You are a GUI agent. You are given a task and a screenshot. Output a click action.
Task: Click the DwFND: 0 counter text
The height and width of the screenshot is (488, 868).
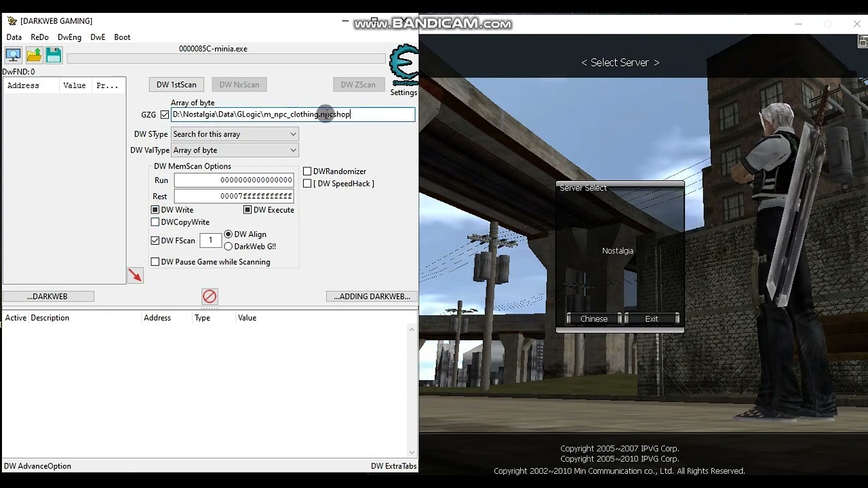click(19, 72)
